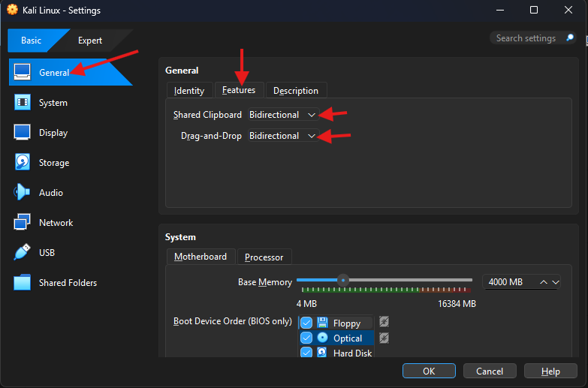588x388 pixels.
Task: Open the Shared Folders section
Action: click(68, 283)
